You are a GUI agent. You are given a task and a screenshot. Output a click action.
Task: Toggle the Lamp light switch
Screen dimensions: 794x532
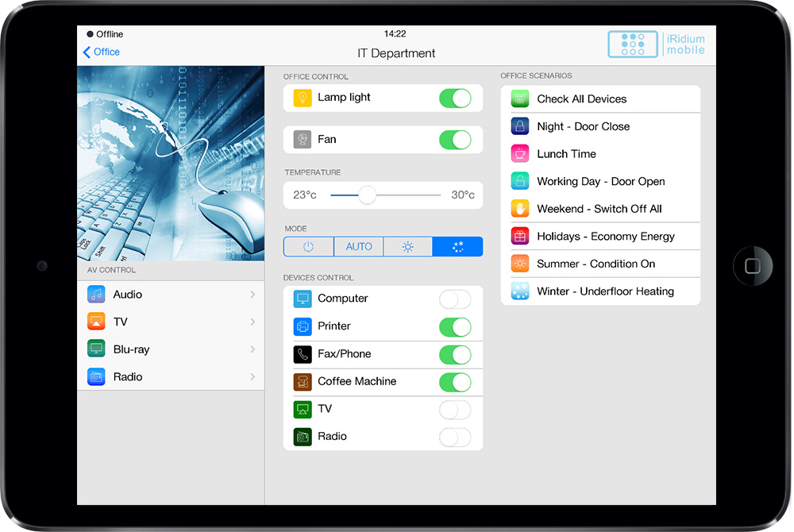pos(455,98)
